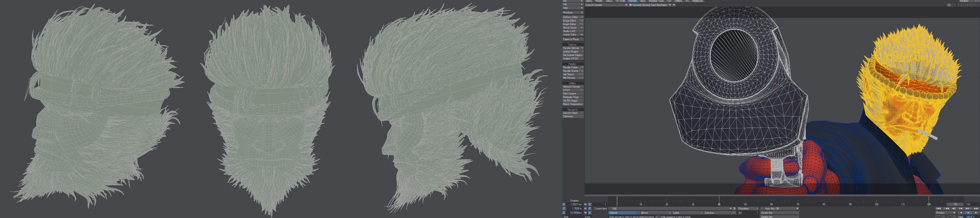Expand the Virtual Studio dropdown
The width and height of the screenshot is (980, 218).
573,28
